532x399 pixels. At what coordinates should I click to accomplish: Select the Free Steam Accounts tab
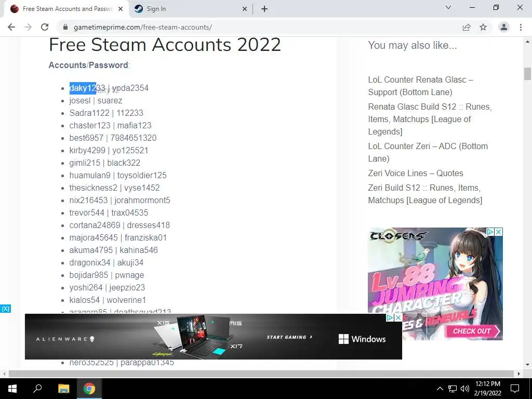pyautogui.click(x=66, y=9)
